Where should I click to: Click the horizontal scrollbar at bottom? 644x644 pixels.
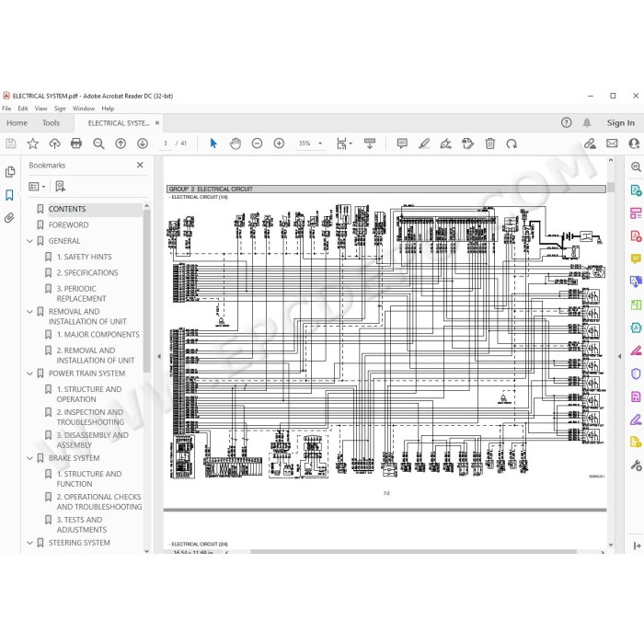[x=414, y=552]
